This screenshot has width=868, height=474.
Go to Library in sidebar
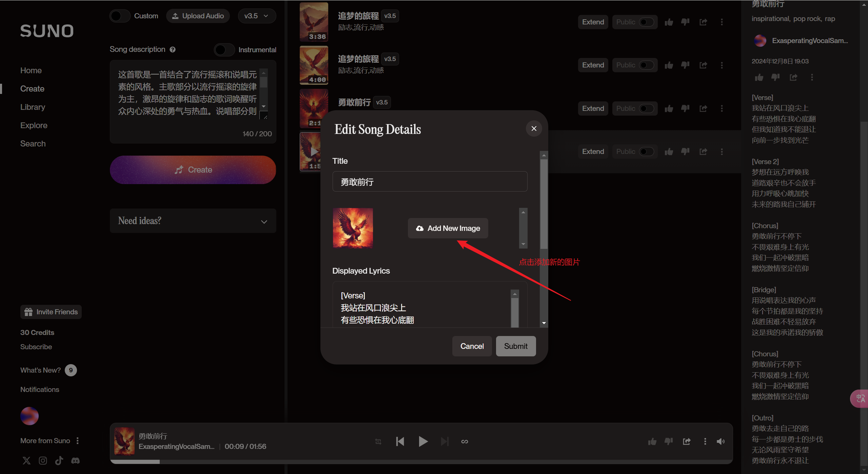click(33, 107)
